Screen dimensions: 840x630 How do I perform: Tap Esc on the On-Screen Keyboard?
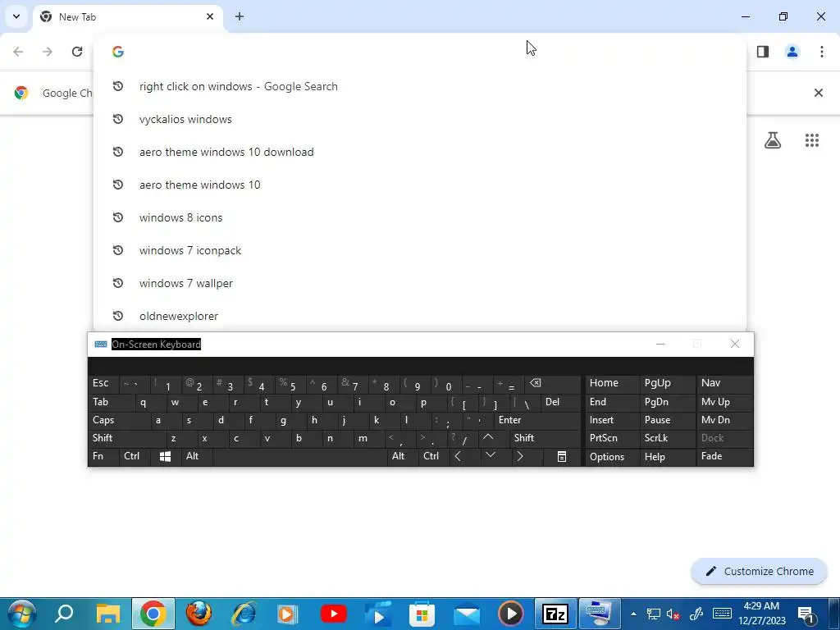[x=104, y=384]
